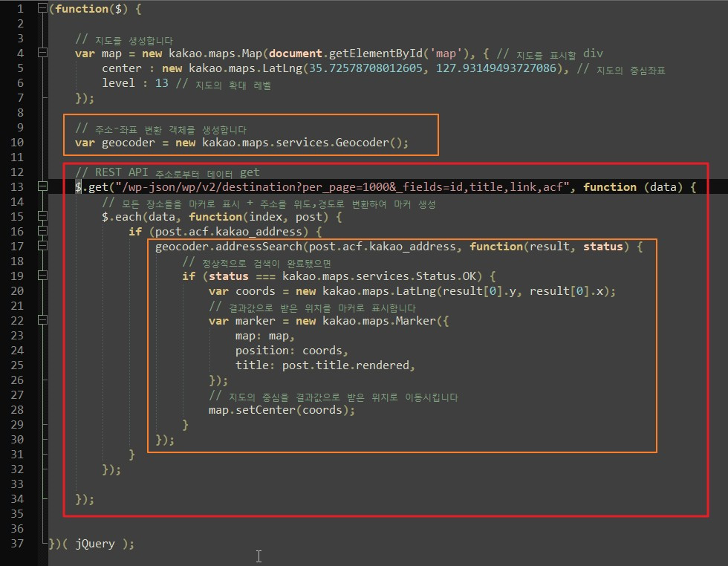The height and width of the screenshot is (566, 728).
Task: Click result[0].y on line 20
Action: coord(478,291)
